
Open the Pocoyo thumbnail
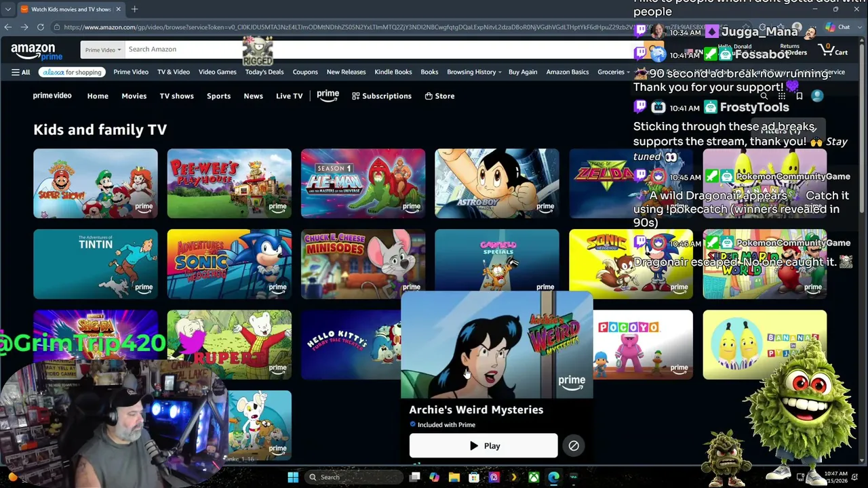(x=643, y=345)
